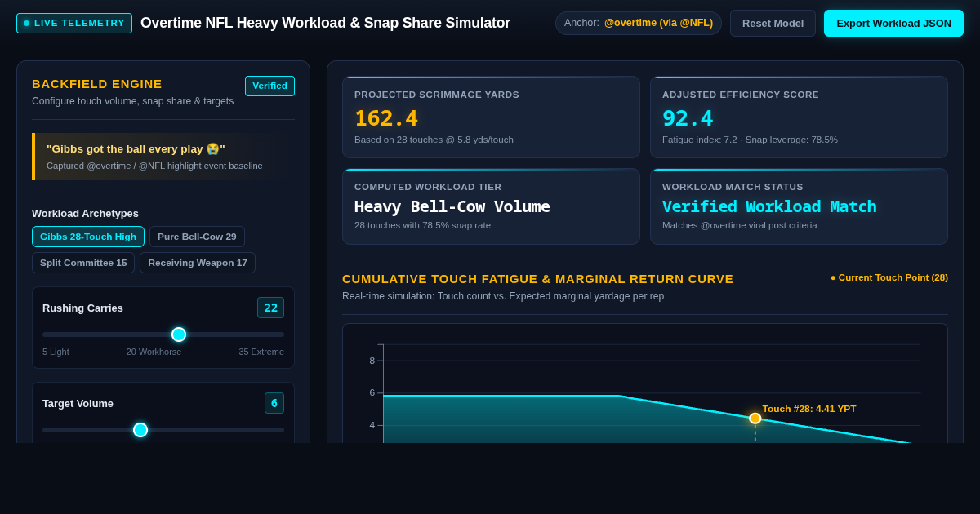Click 'Verified Workload Match' status text
The width and height of the screenshot is (980, 514).
click(769, 206)
